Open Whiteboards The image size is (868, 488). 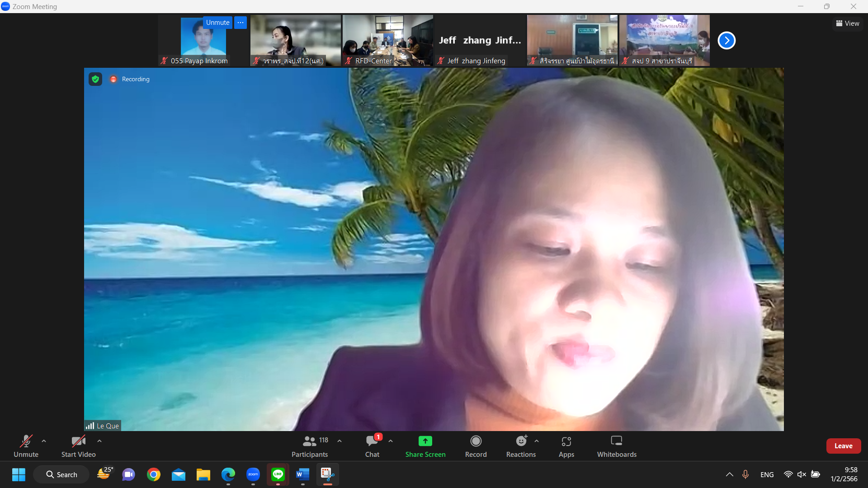click(x=616, y=446)
